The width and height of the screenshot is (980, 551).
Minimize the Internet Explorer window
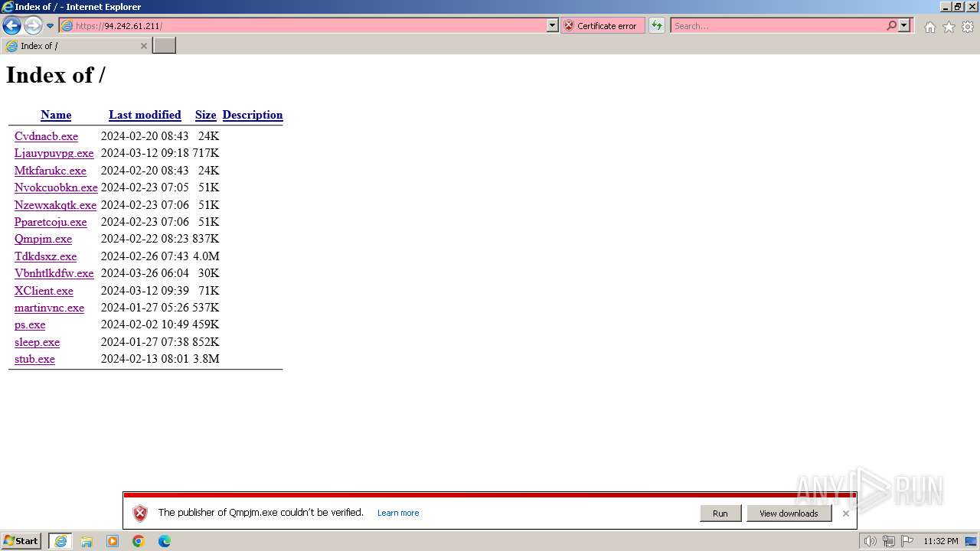tap(946, 7)
